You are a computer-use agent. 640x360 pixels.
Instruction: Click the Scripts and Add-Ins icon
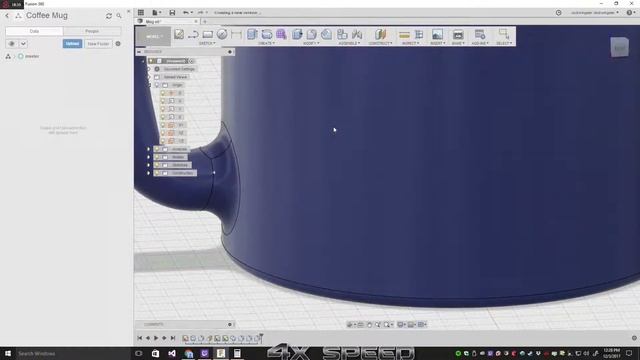click(480, 34)
